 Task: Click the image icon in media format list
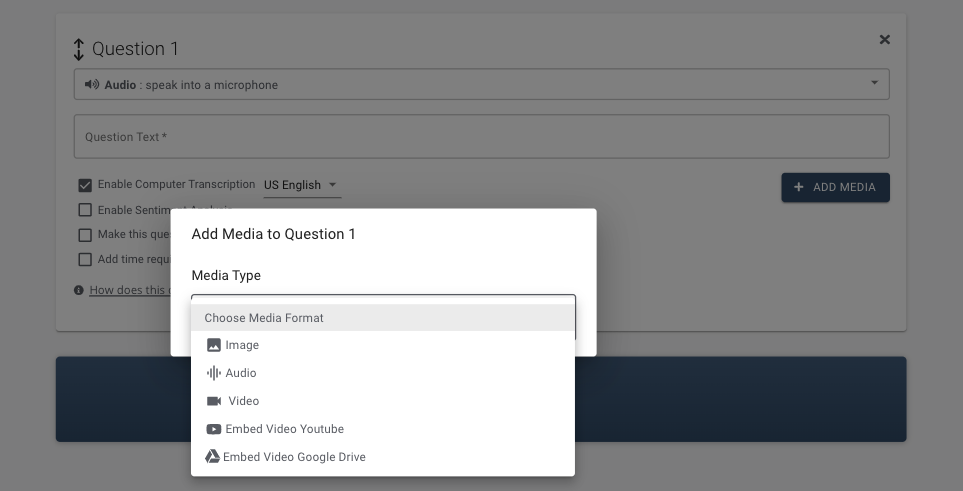[x=213, y=345]
